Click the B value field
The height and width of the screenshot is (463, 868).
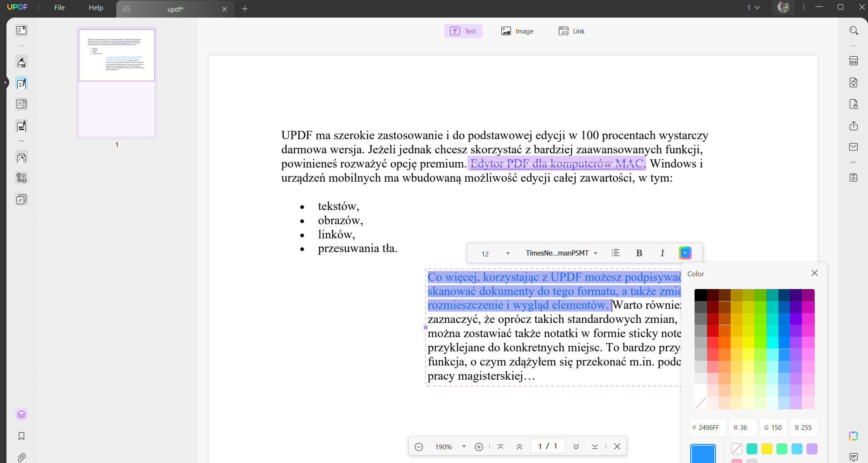click(x=804, y=427)
